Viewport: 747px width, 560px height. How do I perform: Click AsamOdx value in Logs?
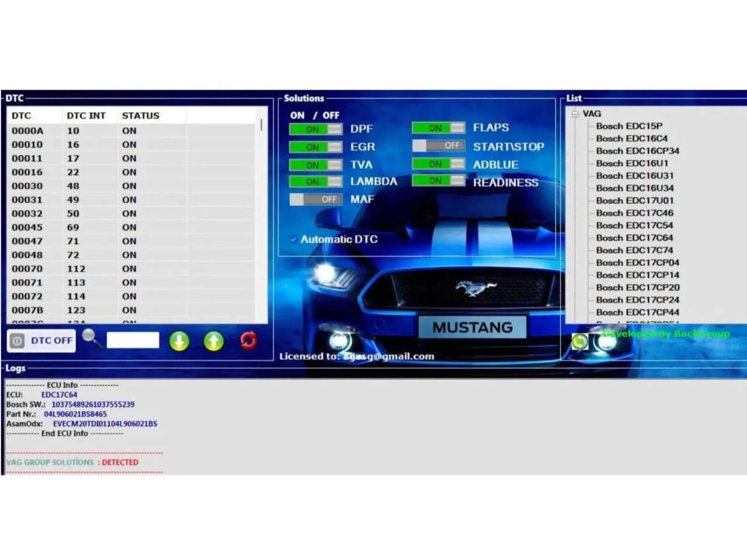point(105,424)
